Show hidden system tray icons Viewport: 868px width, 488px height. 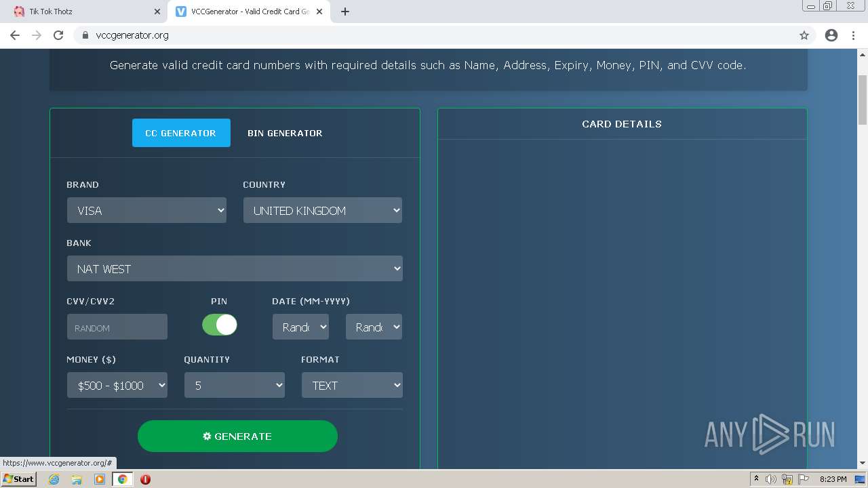click(x=756, y=479)
